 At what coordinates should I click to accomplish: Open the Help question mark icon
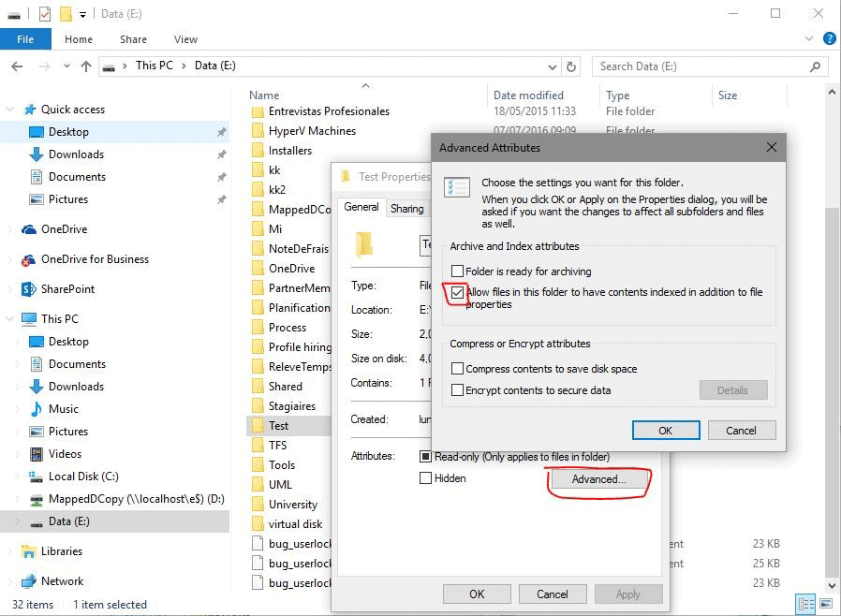click(x=829, y=39)
